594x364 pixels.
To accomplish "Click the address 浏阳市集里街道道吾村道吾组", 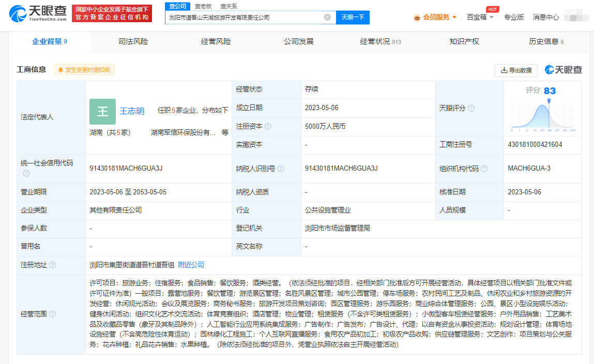I will [x=132, y=265].
